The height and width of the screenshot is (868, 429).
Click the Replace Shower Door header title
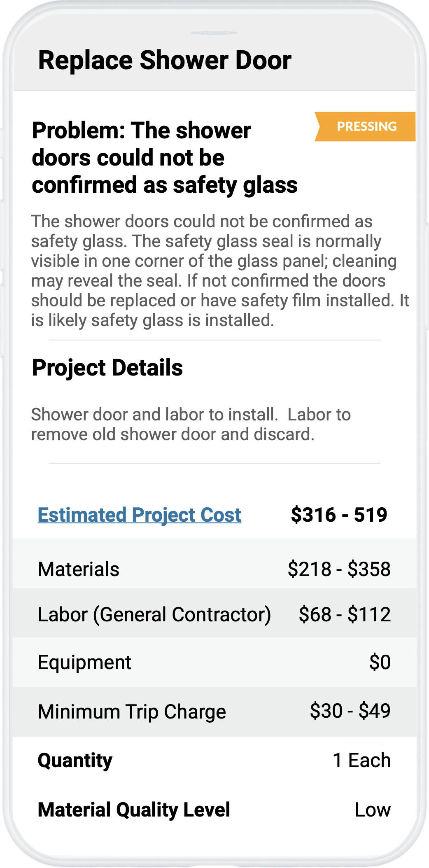(x=165, y=61)
